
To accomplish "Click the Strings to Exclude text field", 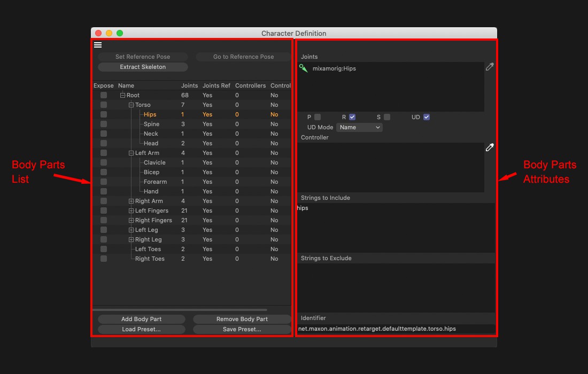I will click(396, 288).
